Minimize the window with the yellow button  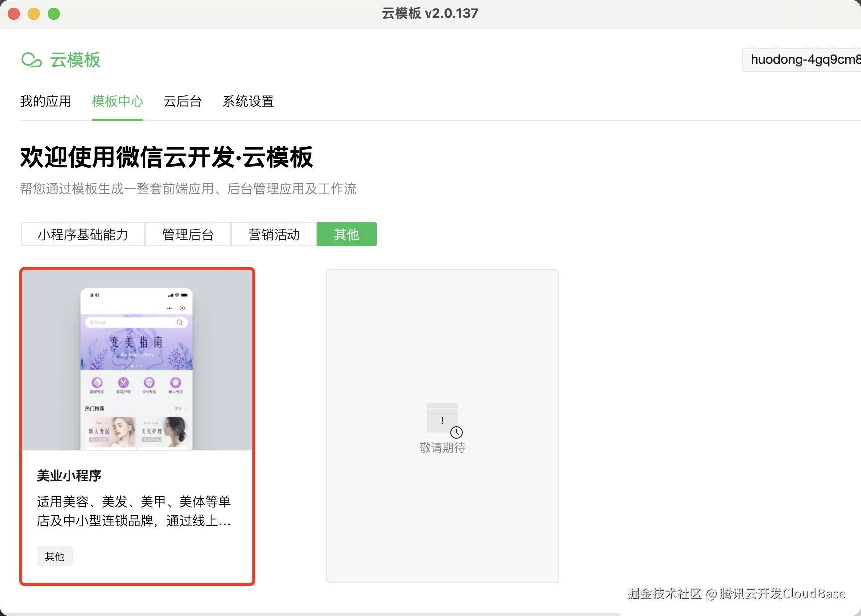[x=34, y=14]
